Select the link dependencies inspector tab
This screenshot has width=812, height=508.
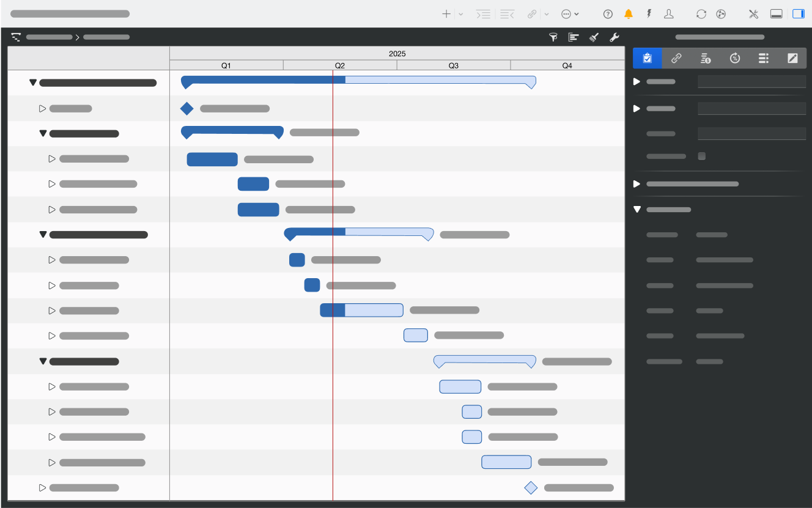pos(677,58)
